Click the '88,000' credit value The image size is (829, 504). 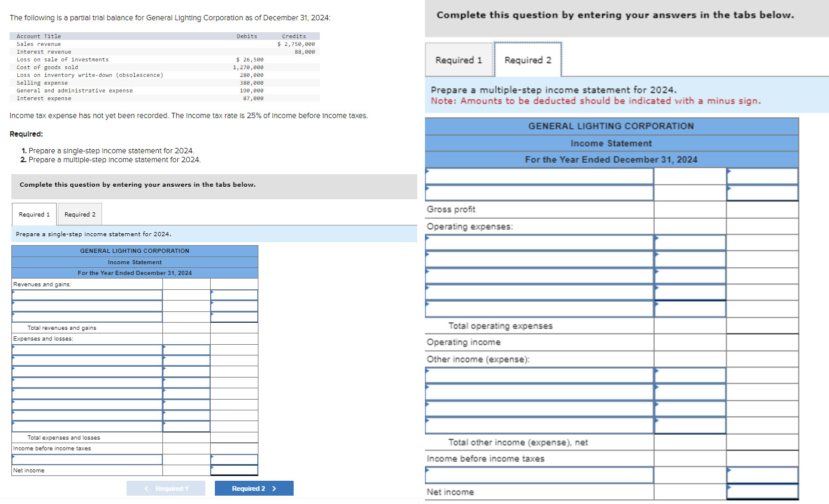click(305, 52)
